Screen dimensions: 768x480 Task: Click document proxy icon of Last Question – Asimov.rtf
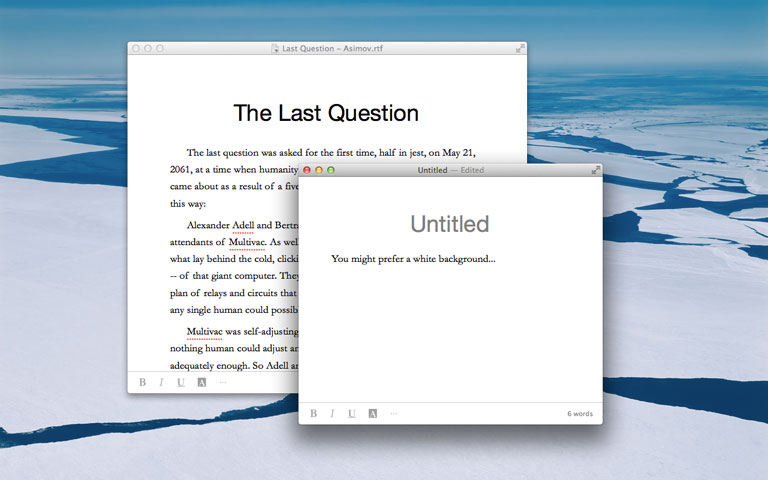pyautogui.click(x=275, y=48)
